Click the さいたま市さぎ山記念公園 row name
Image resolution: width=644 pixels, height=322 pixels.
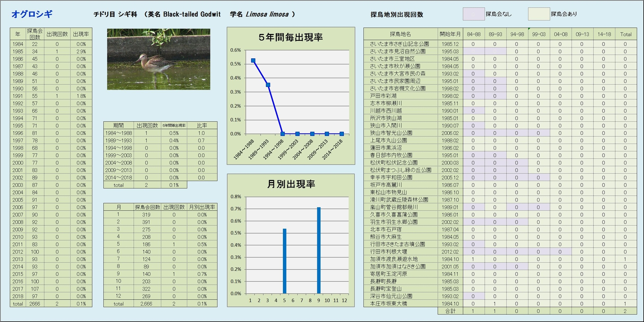click(399, 44)
